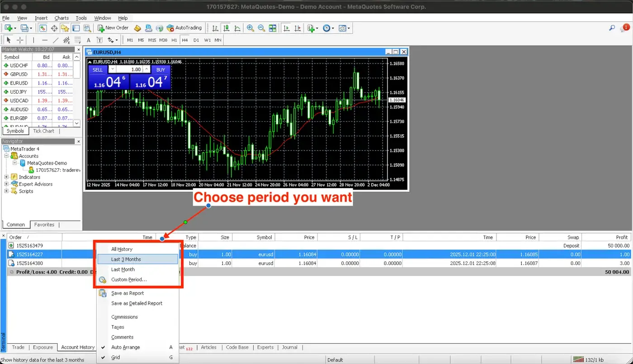Zoom in the chart with magnifier plus
The height and width of the screenshot is (364, 633).
250,28
